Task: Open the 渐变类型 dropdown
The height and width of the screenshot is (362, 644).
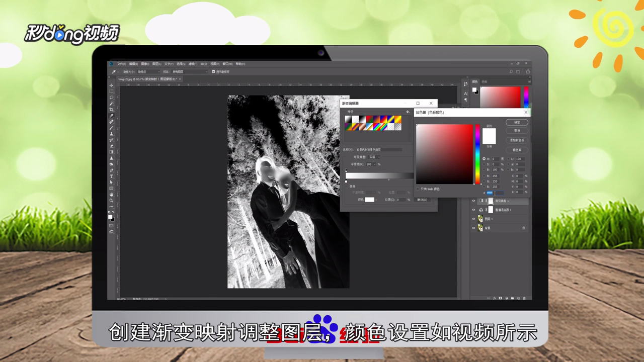Action: [x=374, y=157]
